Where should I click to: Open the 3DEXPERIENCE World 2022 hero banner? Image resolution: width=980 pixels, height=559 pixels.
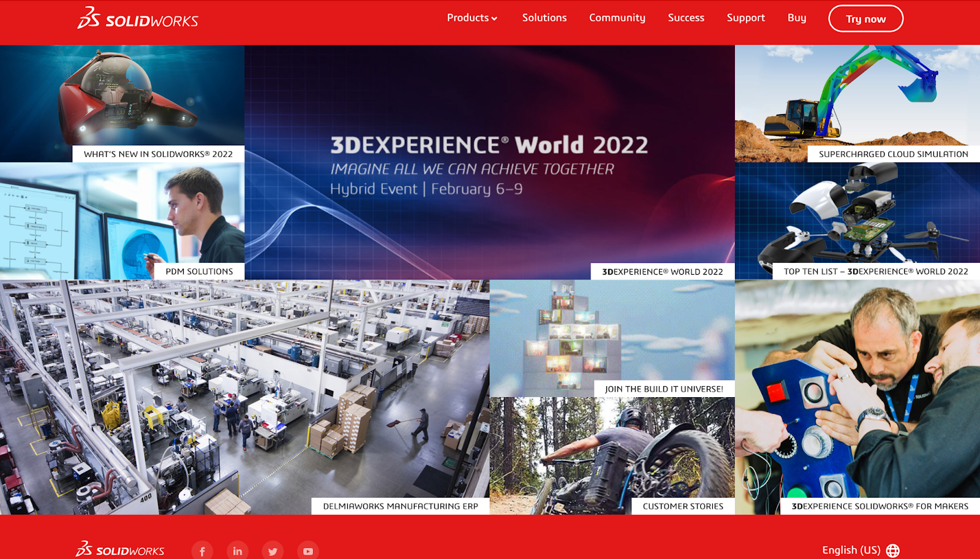coord(490,162)
